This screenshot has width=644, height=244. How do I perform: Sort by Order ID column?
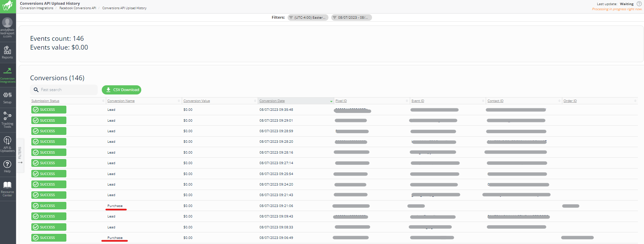pyautogui.click(x=570, y=101)
